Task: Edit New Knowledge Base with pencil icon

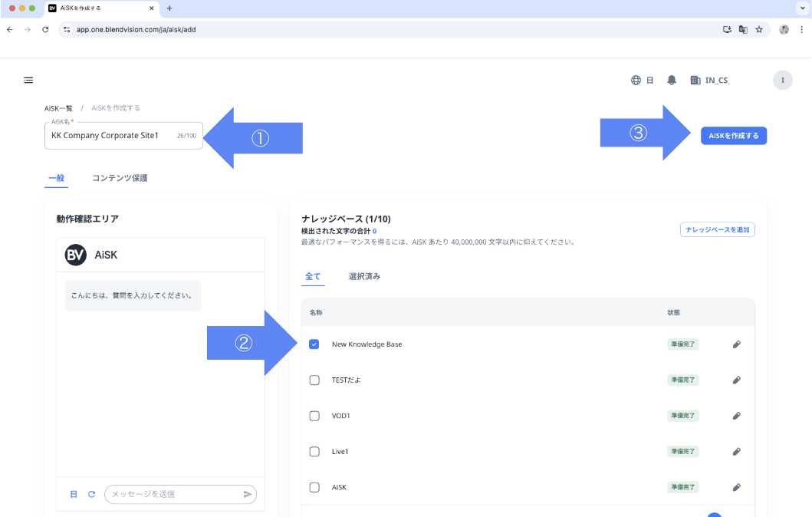Action: pos(736,344)
